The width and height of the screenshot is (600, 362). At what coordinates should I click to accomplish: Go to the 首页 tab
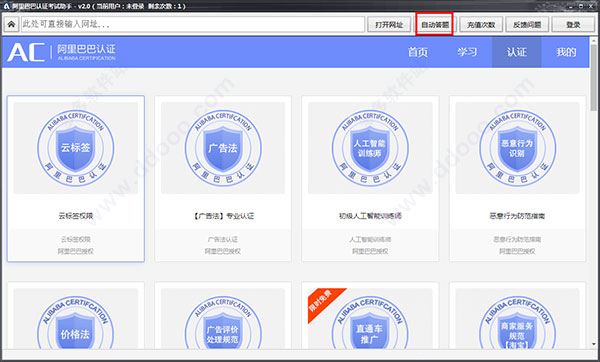[417, 52]
